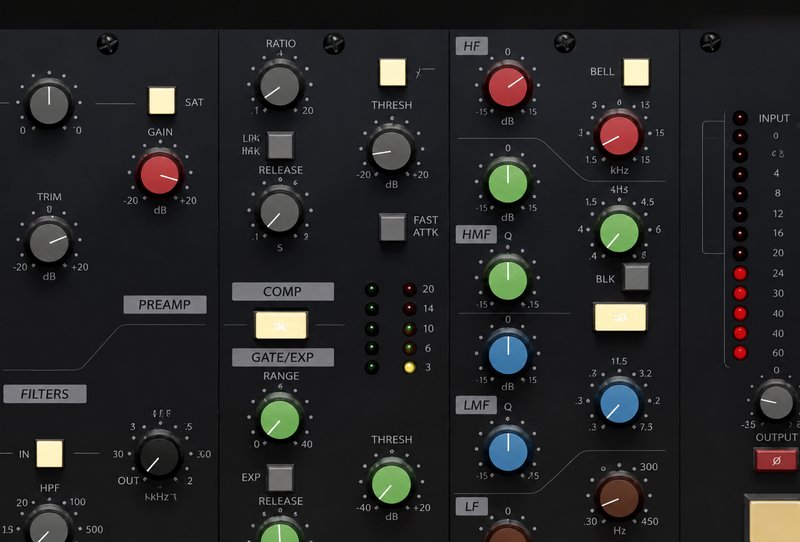Click the red HF kHz frequency knob
This screenshot has width=800, height=542.
[619, 135]
